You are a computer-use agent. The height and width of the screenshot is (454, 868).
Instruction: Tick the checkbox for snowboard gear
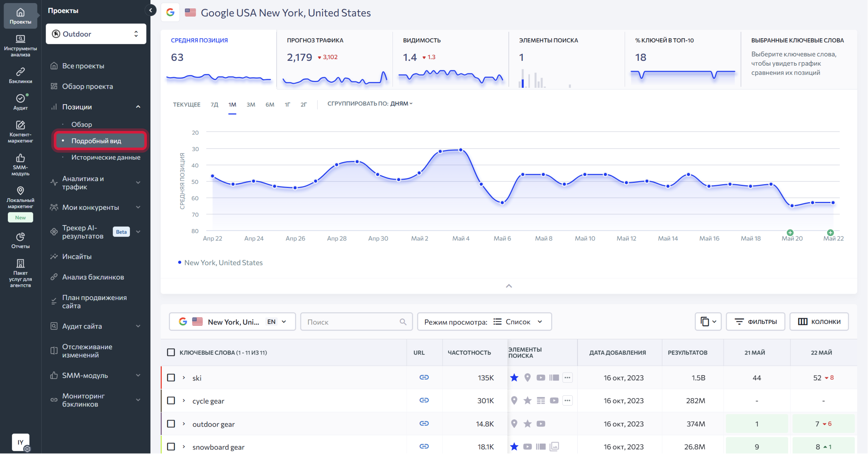171,447
